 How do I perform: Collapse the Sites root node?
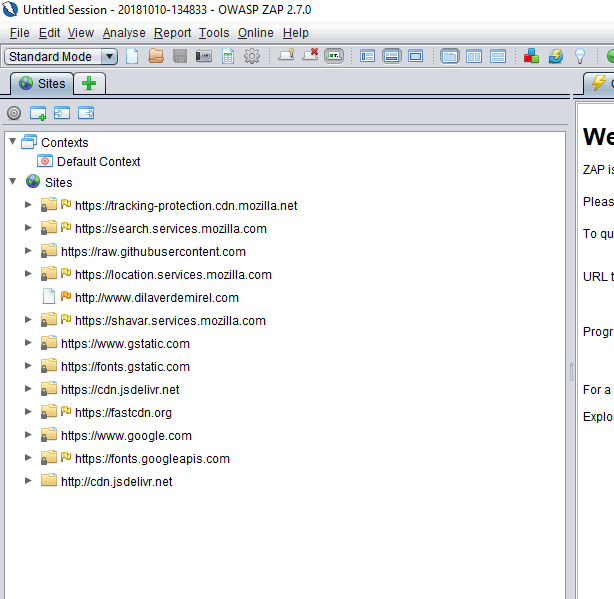[13, 181]
